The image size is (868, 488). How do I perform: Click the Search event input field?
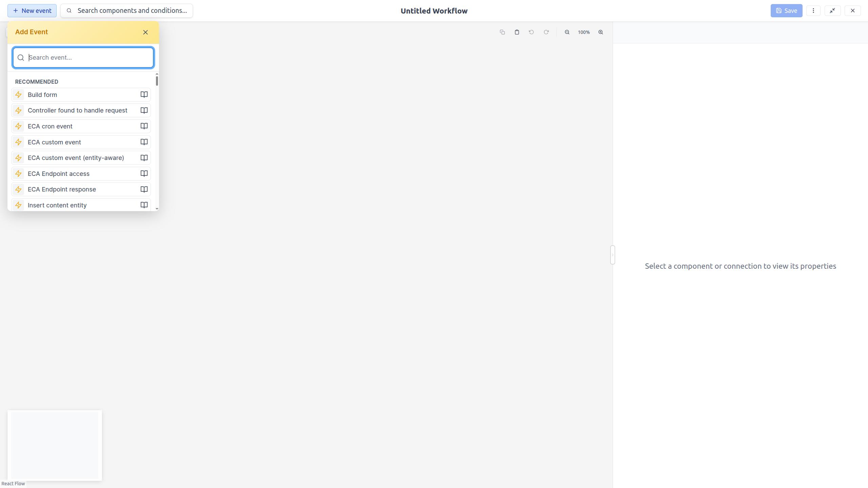click(x=83, y=57)
